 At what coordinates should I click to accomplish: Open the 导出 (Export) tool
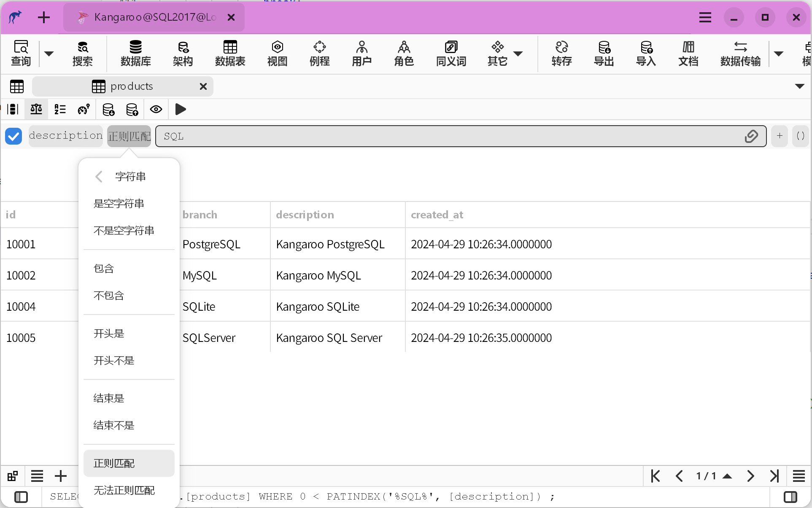pyautogui.click(x=604, y=52)
